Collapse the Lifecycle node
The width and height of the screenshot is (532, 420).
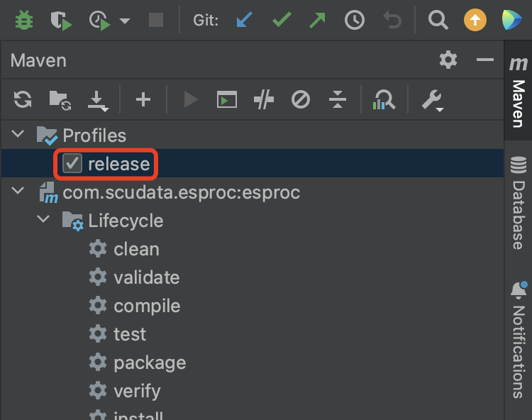pos(44,221)
